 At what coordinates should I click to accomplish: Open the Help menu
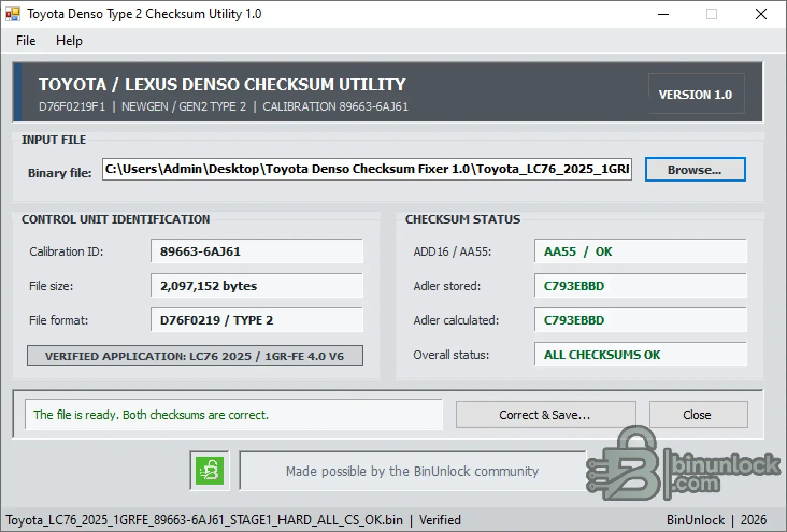point(69,41)
